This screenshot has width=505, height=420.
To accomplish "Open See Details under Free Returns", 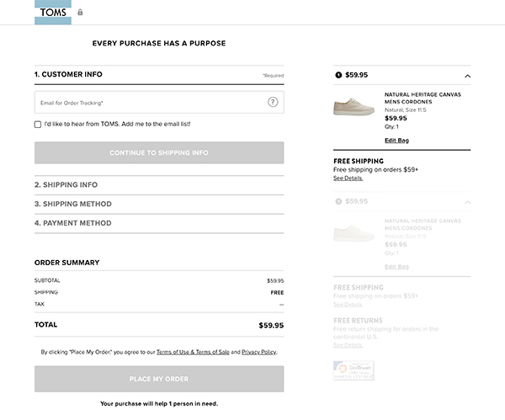I will click(348, 345).
